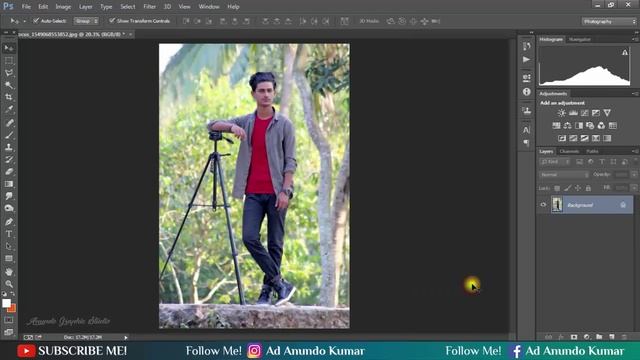Toggle lock transparent pixels
The width and height of the screenshot is (640, 360).
click(557, 188)
